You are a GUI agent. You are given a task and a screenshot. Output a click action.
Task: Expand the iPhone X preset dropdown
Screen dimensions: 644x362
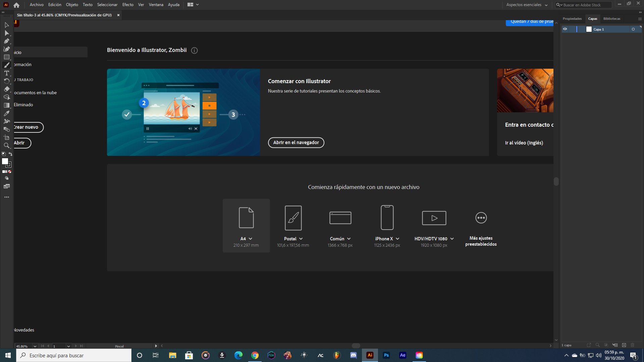point(397,239)
